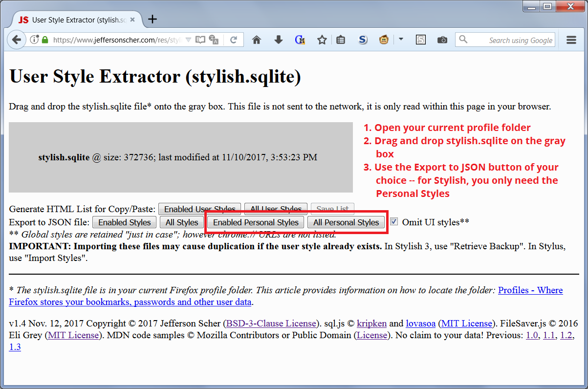Open site information icon
The height and width of the screenshot is (389, 588).
coord(34,40)
